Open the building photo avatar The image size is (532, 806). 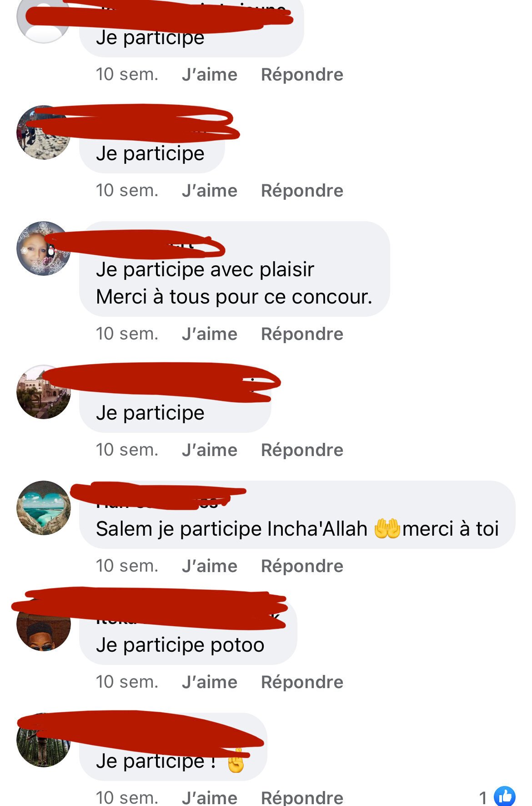tap(44, 392)
